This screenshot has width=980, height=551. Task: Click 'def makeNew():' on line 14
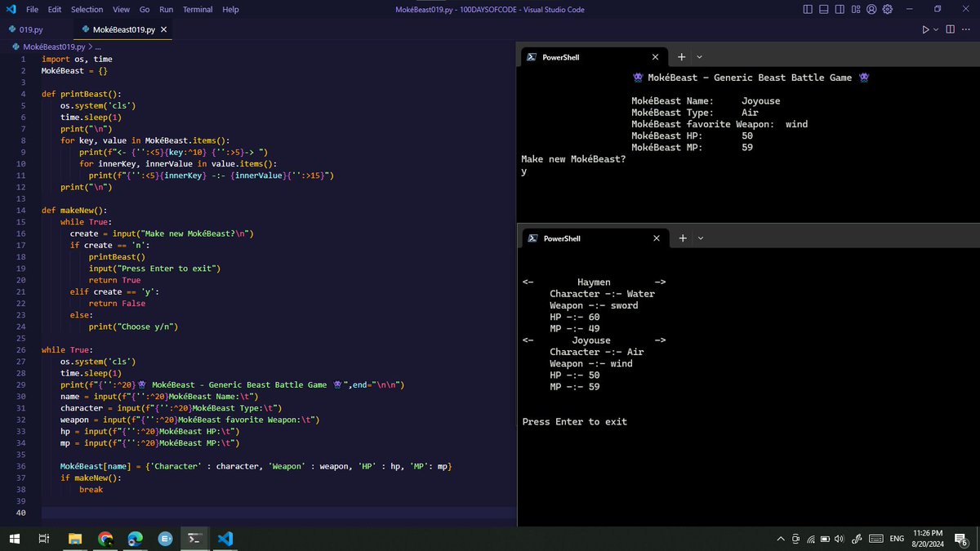click(74, 210)
